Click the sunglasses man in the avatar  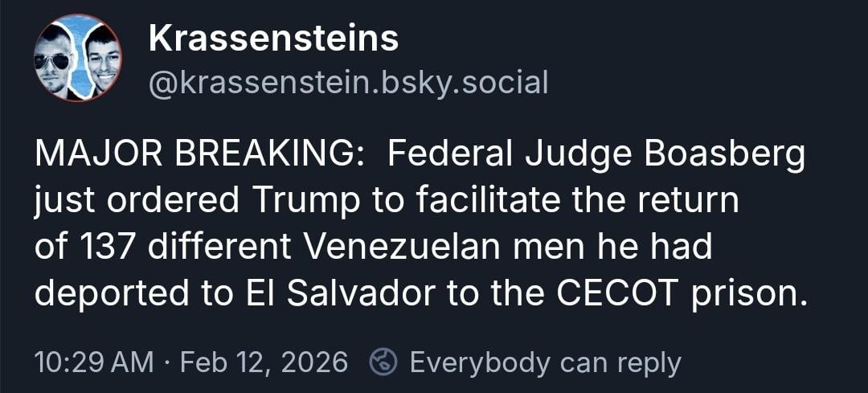click(55, 60)
